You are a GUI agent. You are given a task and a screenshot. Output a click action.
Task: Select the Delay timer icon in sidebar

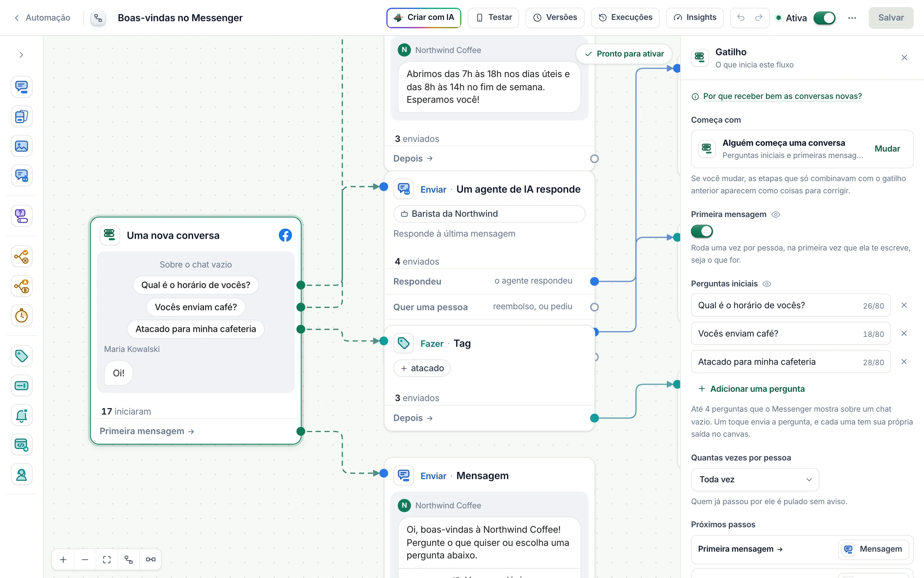point(21,316)
